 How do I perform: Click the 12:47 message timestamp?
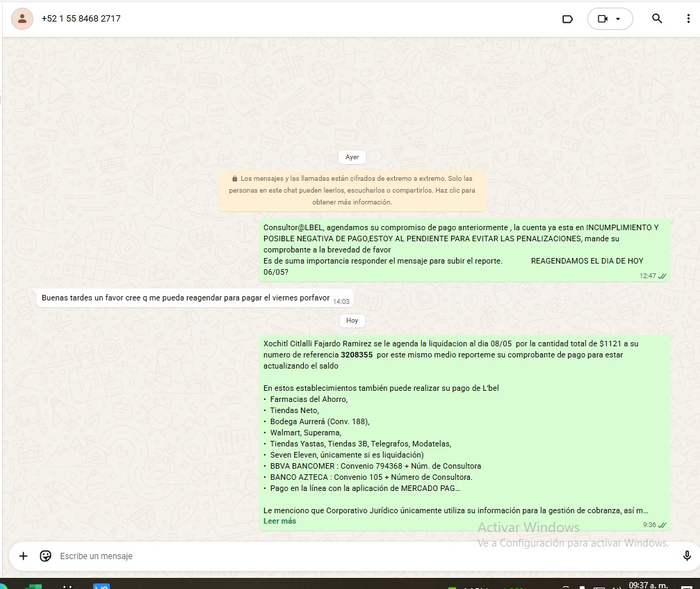click(647, 276)
